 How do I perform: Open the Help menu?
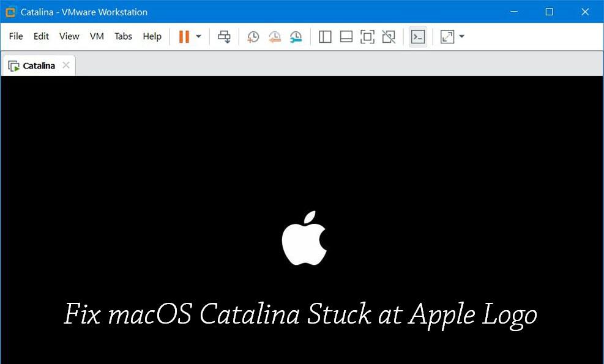tap(152, 36)
